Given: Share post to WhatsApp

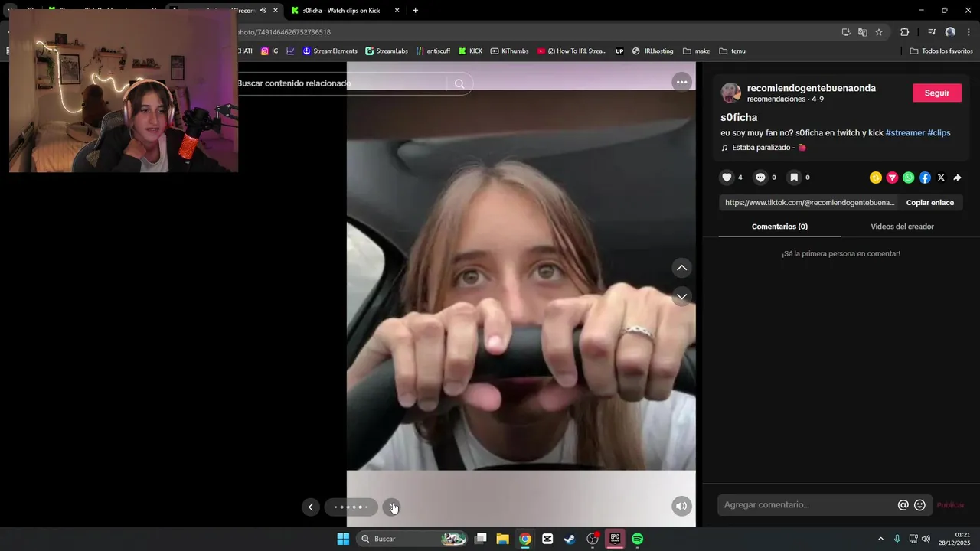Looking at the screenshot, I should [x=908, y=178].
